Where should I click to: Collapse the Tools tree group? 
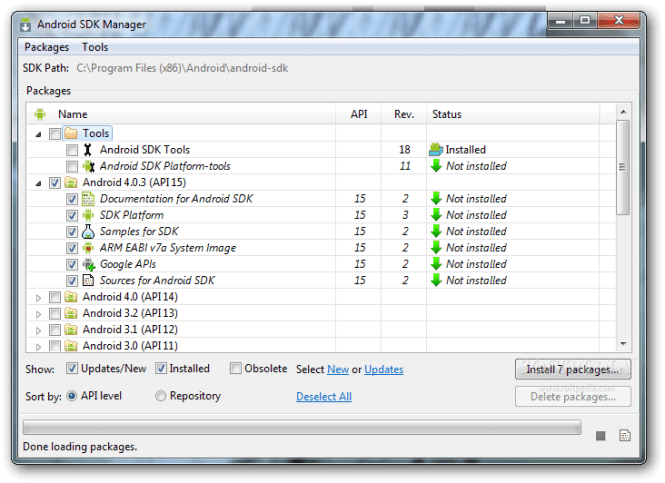coord(39,134)
